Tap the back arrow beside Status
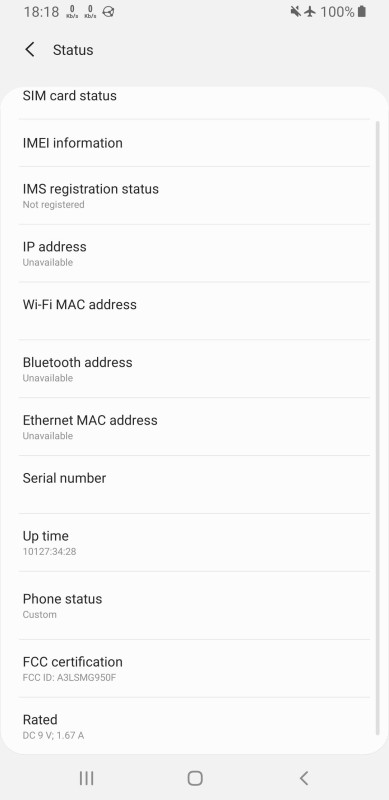This screenshot has height=800, width=389. click(x=30, y=49)
